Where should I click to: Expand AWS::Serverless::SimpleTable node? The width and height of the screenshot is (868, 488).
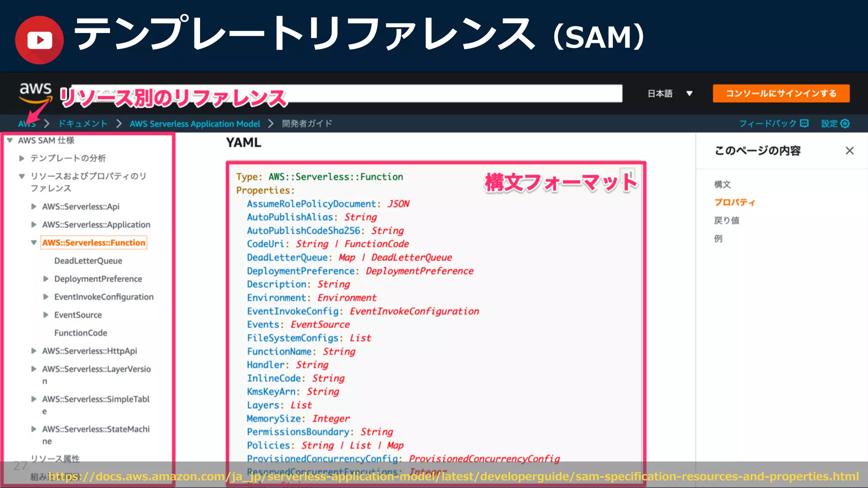click(x=33, y=399)
